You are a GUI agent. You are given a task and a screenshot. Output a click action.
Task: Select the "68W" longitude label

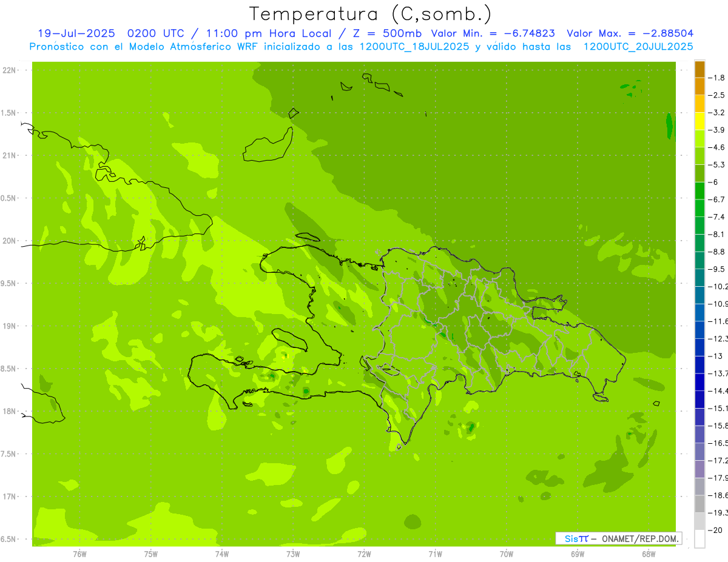649,554
